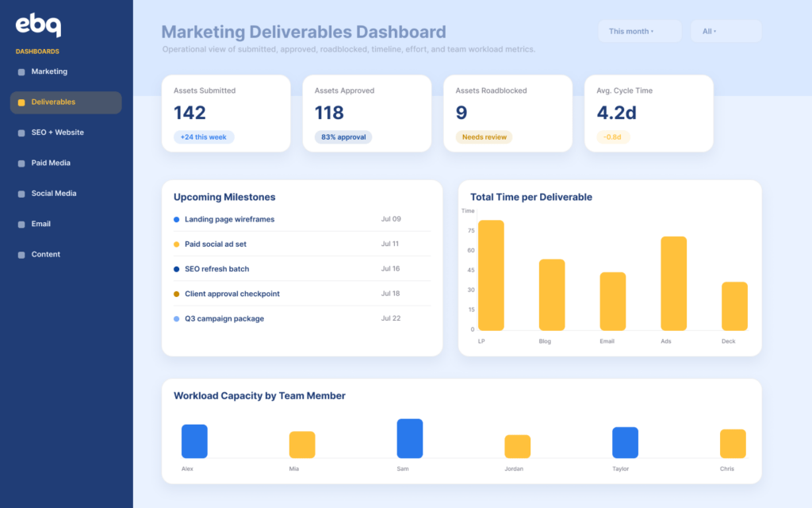
Task: Expand the All filter dropdown
Action: pos(726,31)
